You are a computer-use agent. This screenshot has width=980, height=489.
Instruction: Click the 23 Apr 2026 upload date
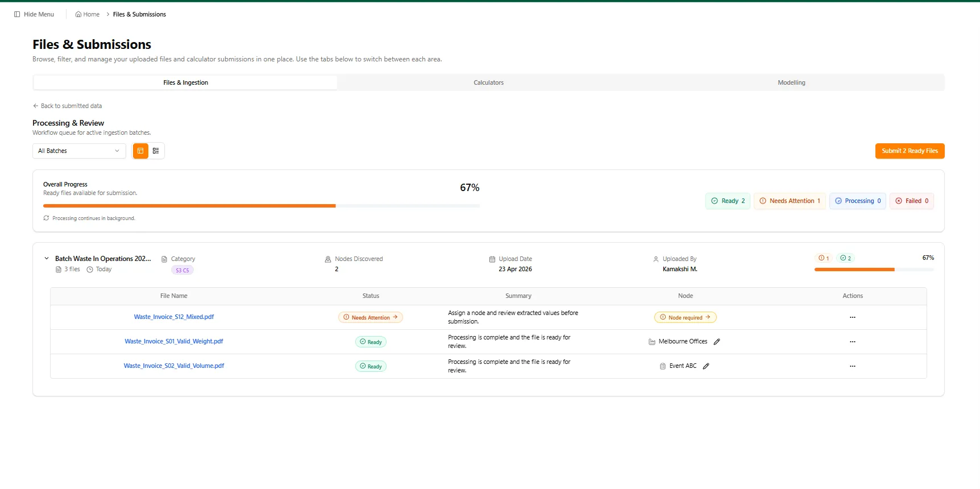(x=515, y=269)
